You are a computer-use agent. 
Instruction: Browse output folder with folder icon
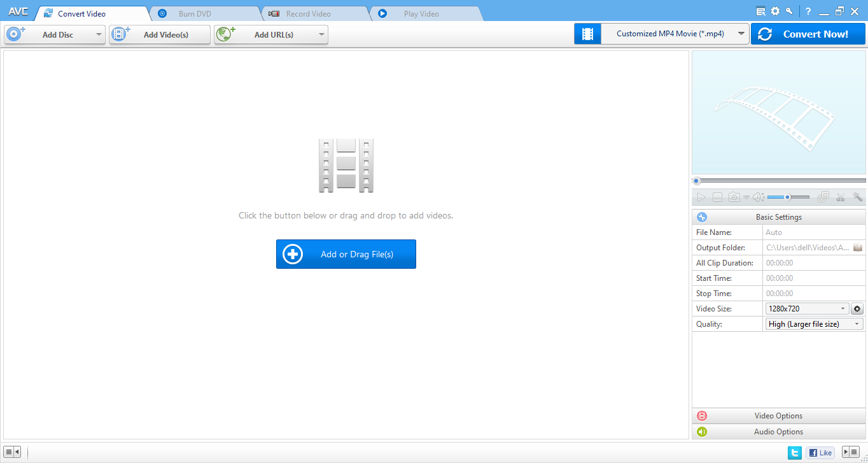coord(858,248)
